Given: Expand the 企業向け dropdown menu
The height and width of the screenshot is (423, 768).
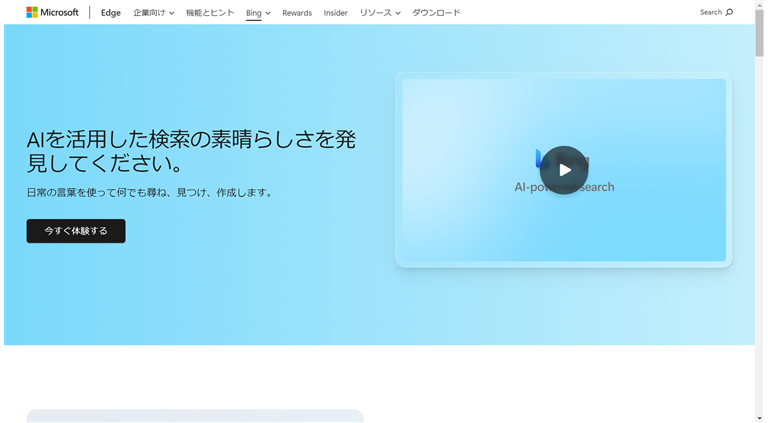Looking at the screenshot, I should coord(153,13).
